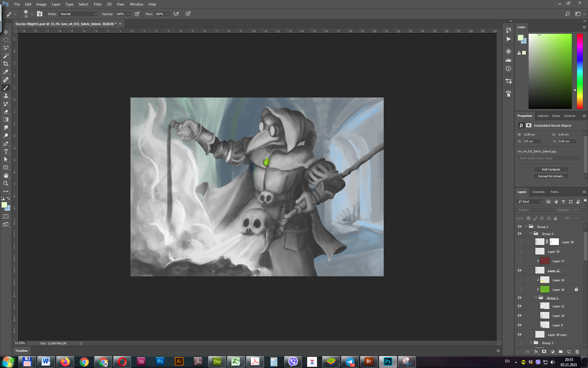
Task: Show Layer 36 visibility
Action: (x=519, y=242)
